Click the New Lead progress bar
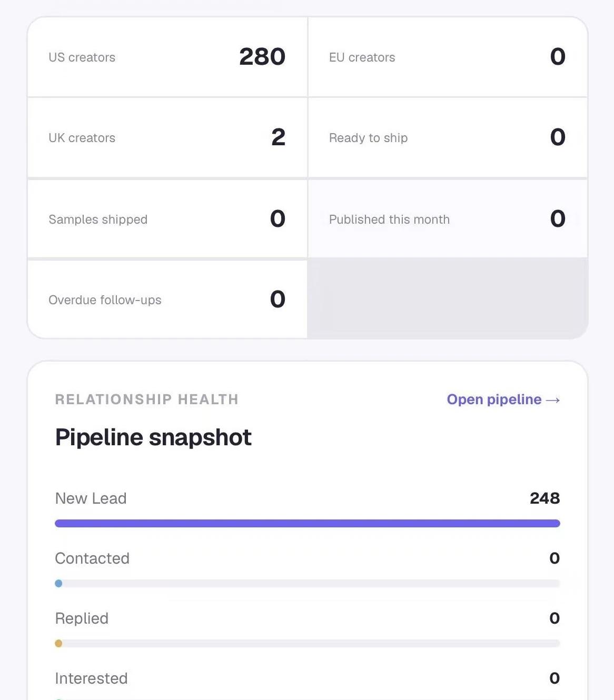This screenshot has height=700, width=614. [308, 523]
